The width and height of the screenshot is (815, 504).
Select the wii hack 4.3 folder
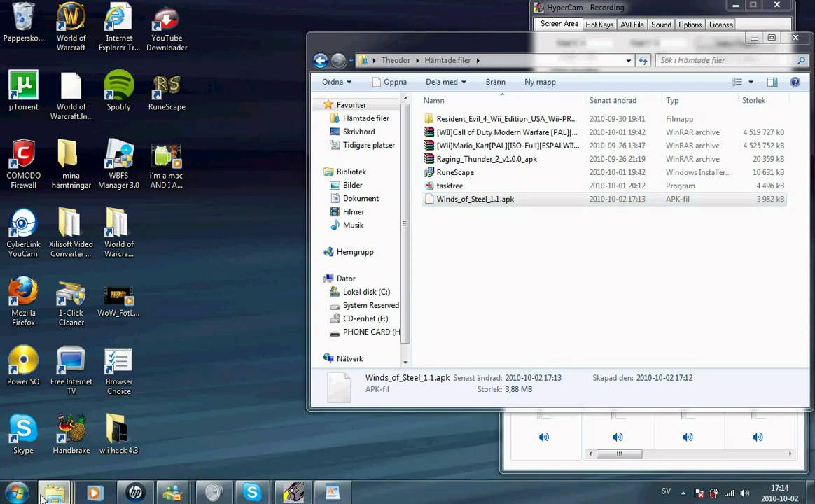pyautogui.click(x=118, y=435)
